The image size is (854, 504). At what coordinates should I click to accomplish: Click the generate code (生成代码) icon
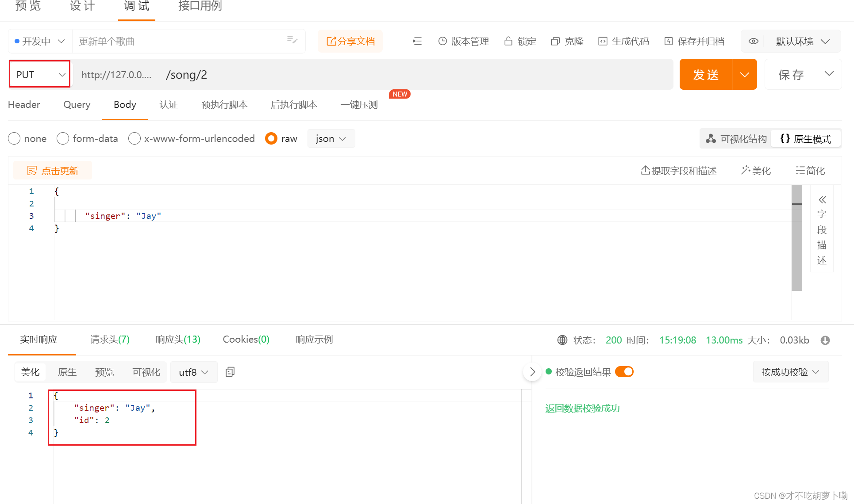tap(603, 41)
